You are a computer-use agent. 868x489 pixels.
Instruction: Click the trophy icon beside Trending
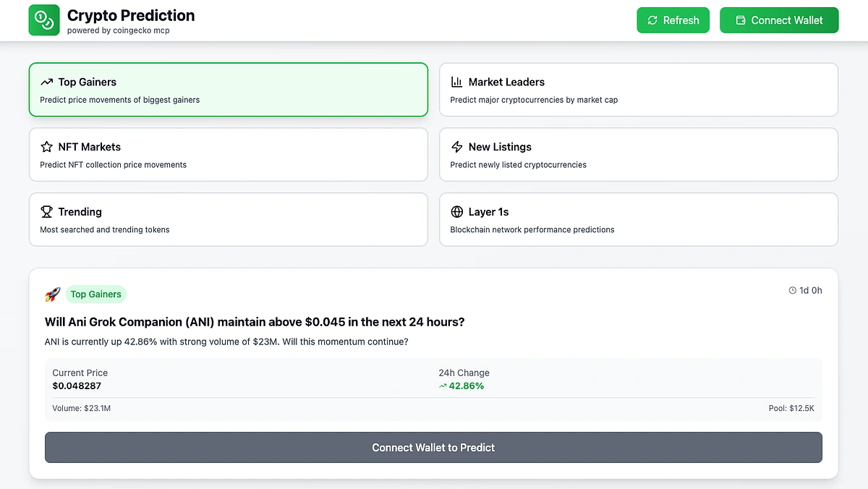click(47, 212)
